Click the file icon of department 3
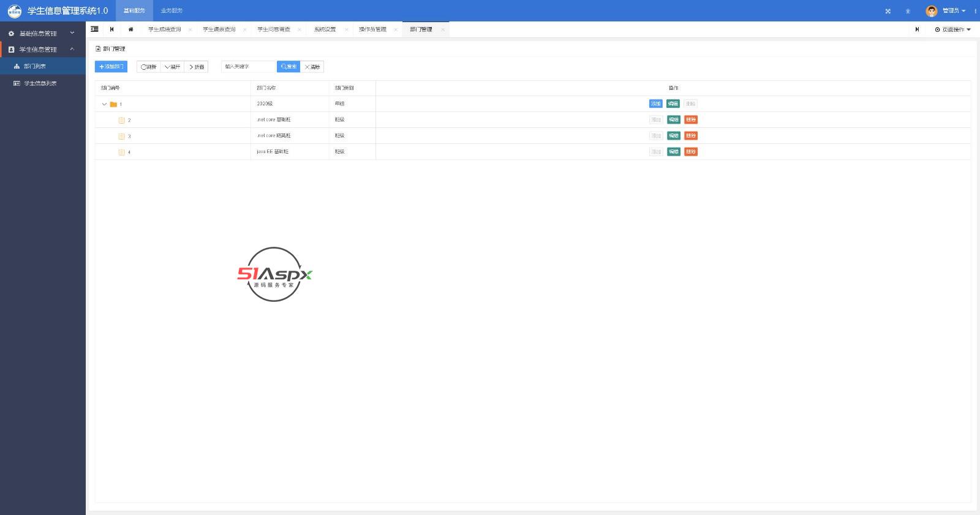Screen dimensions: 980x515 (x=121, y=136)
